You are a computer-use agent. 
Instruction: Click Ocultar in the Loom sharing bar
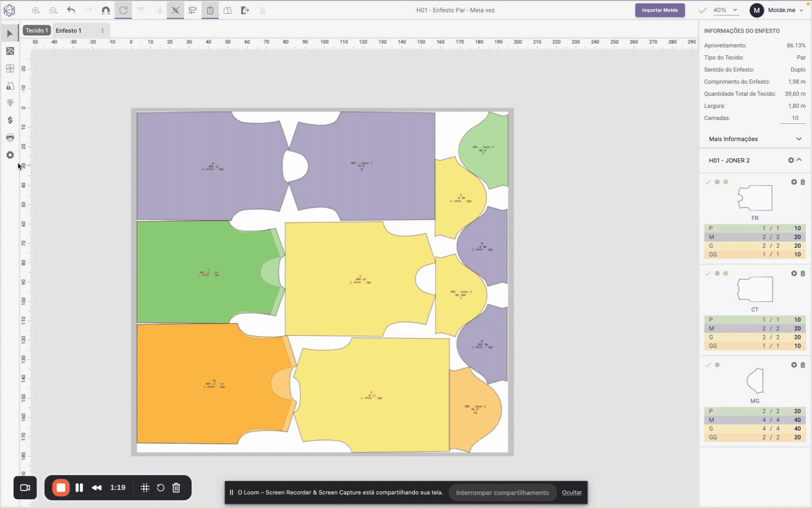[x=572, y=493]
